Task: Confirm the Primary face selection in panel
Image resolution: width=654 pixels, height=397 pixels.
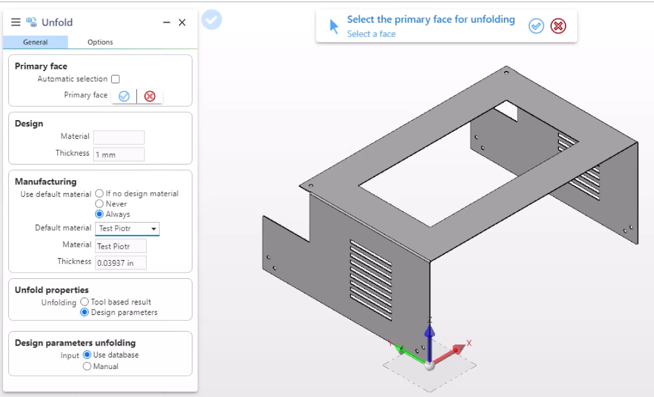Action: [x=124, y=96]
